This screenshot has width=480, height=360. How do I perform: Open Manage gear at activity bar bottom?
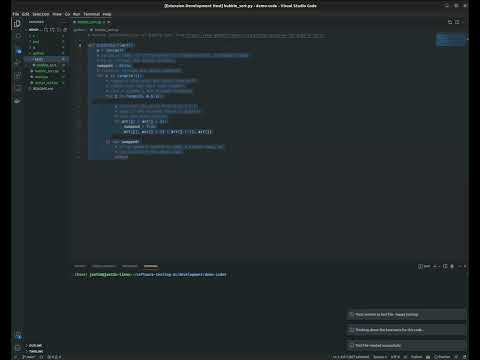point(18,348)
